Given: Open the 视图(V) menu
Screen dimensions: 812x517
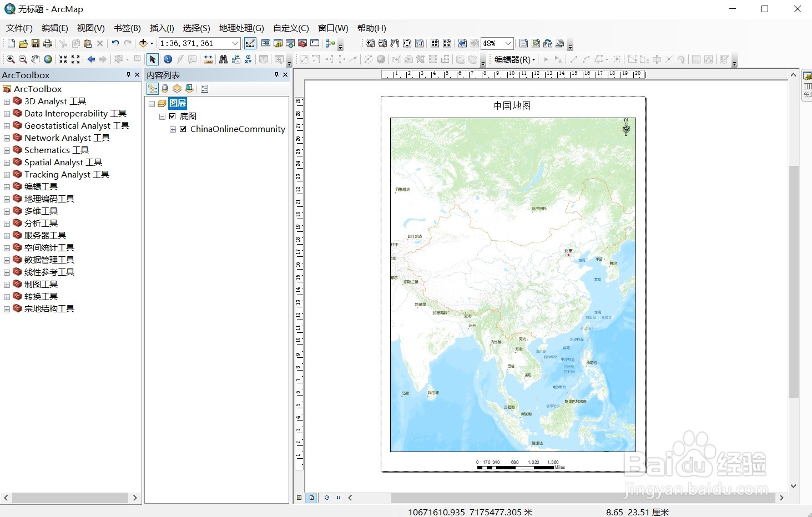Looking at the screenshot, I should click(90, 28).
